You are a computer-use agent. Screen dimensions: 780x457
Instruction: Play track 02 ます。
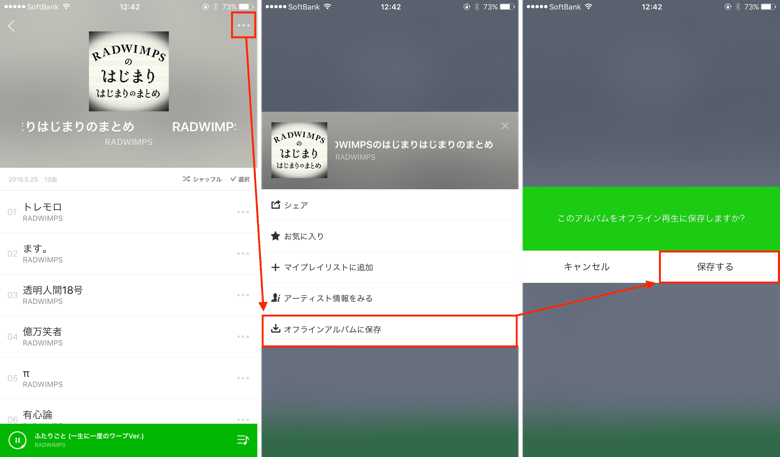click(128, 254)
